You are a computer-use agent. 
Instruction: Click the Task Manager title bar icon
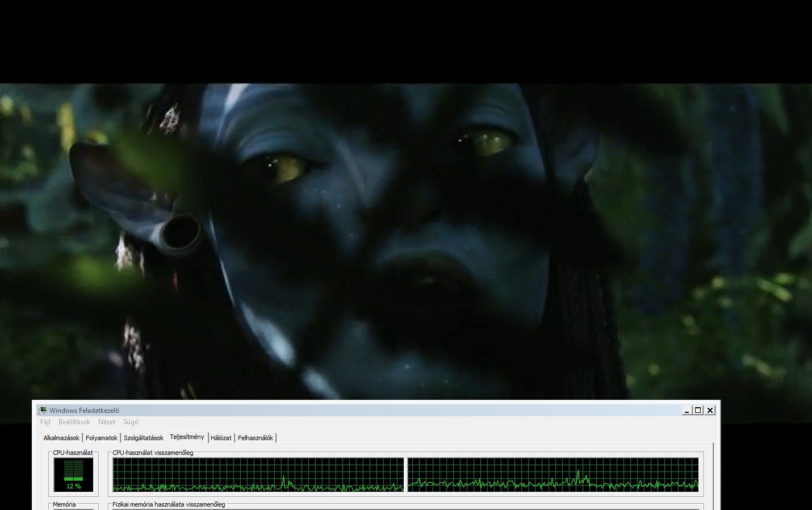43,410
